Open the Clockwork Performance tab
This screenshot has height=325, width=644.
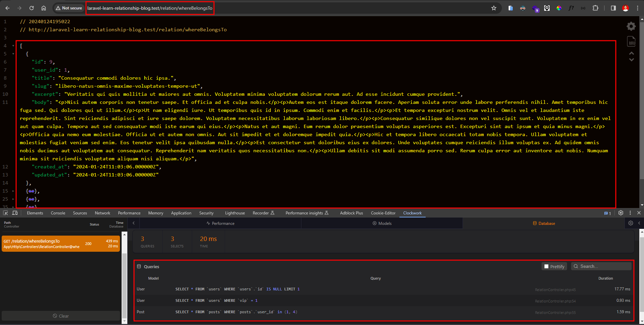tap(220, 224)
